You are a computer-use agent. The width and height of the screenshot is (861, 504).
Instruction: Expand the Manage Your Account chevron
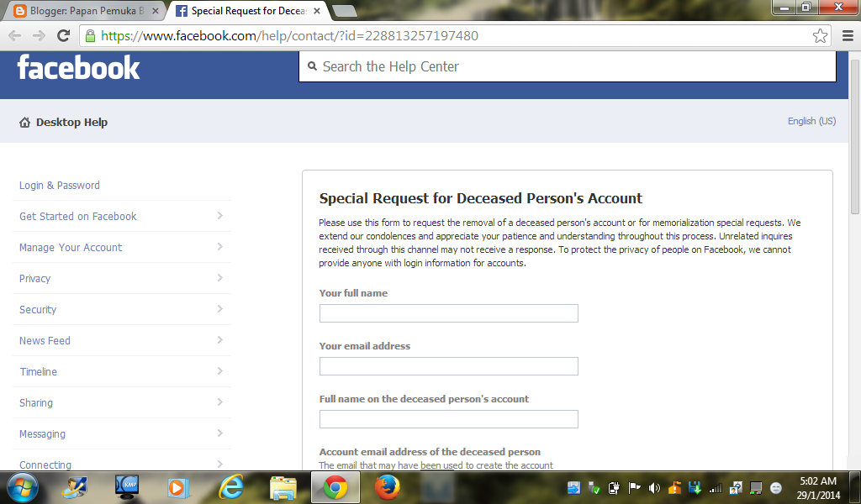(x=219, y=247)
